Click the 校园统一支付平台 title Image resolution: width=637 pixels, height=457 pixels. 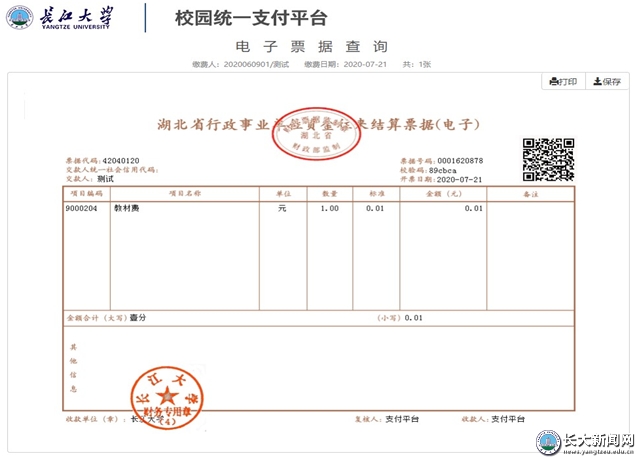coord(251,18)
